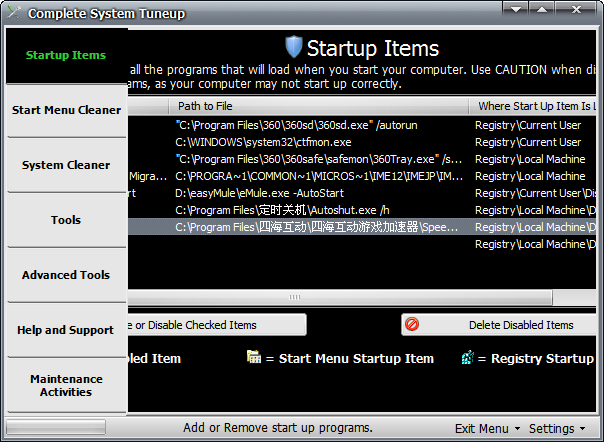This screenshot has width=604, height=442.
Task: Click Enable or Disable Checked Items button
Action: coord(215,325)
